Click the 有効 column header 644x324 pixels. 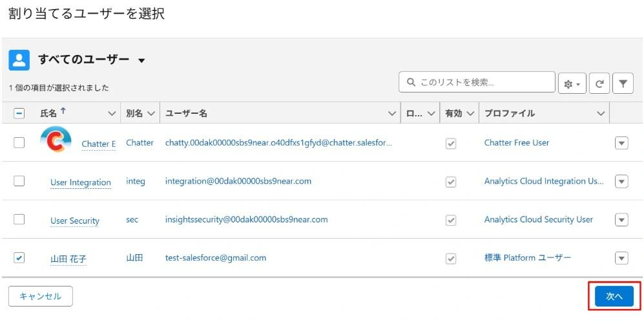453,113
